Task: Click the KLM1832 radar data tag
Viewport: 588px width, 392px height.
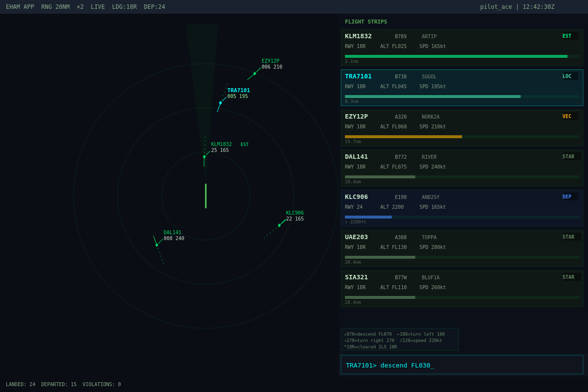Action: pyautogui.click(x=221, y=147)
